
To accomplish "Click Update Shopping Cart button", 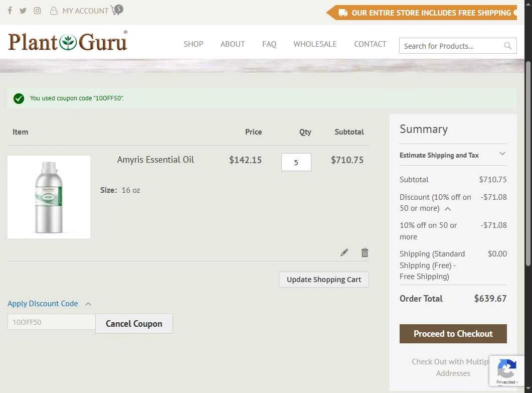I will (324, 280).
